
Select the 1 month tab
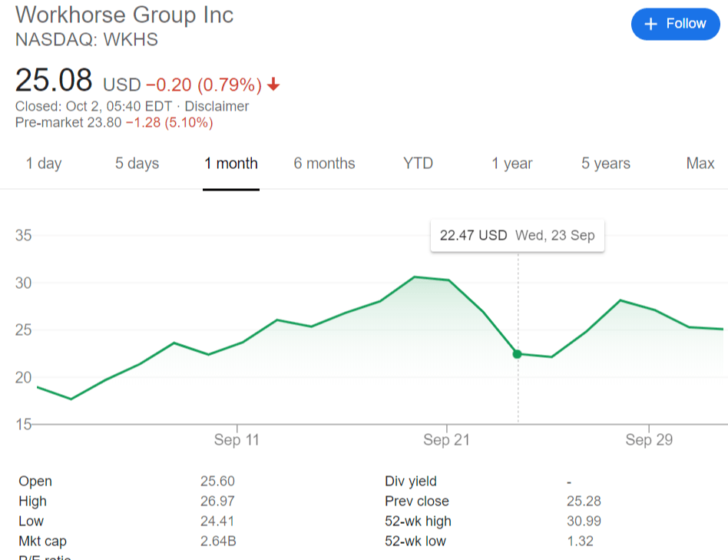(230, 164)
